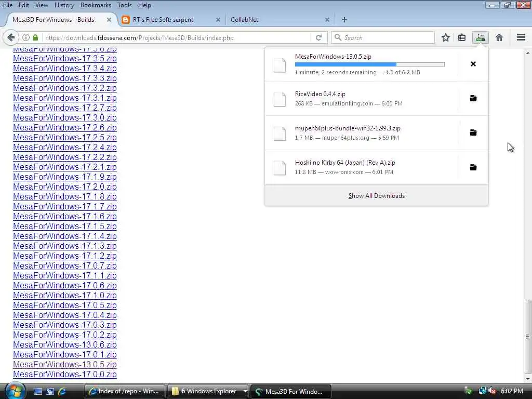Click Show All Downloads button

[x=376, y=196]
